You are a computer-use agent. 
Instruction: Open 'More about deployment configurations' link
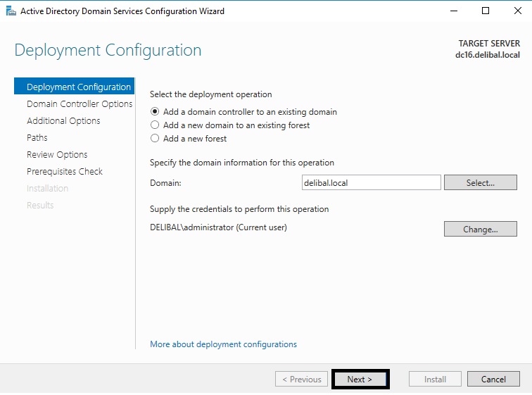223,344
